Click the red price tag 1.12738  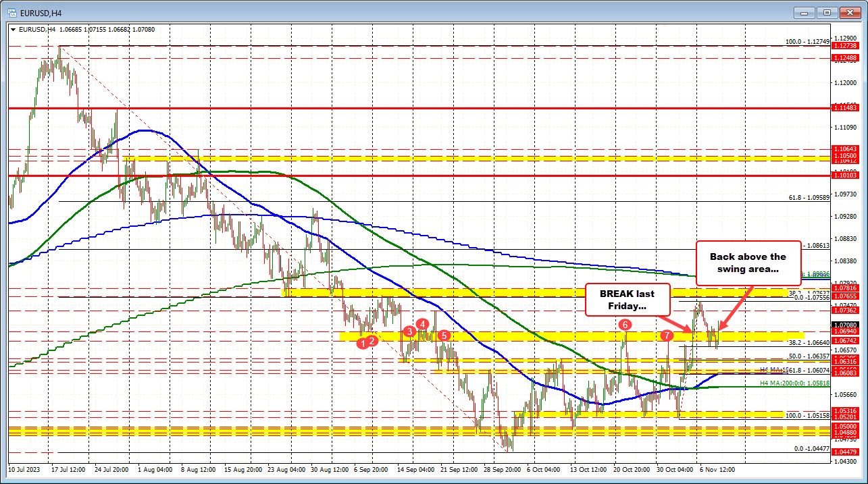tap(845, 45)
